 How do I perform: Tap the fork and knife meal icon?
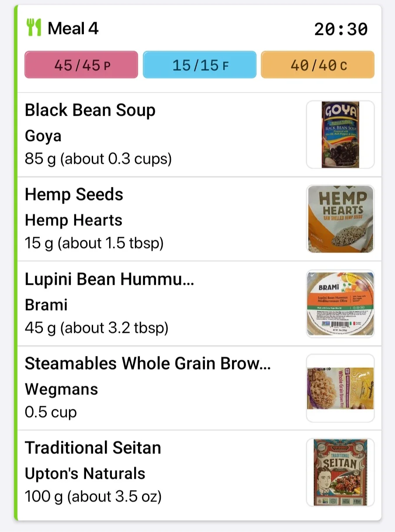(34, 28)
